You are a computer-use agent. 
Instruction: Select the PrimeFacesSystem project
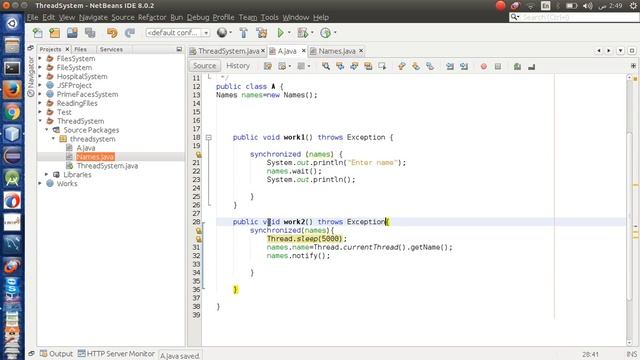87,94
